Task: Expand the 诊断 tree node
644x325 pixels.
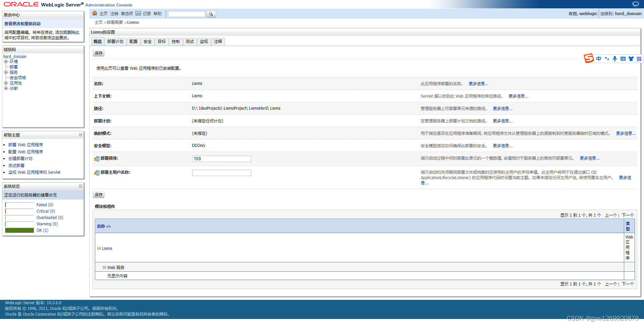Action: point(6,89)
